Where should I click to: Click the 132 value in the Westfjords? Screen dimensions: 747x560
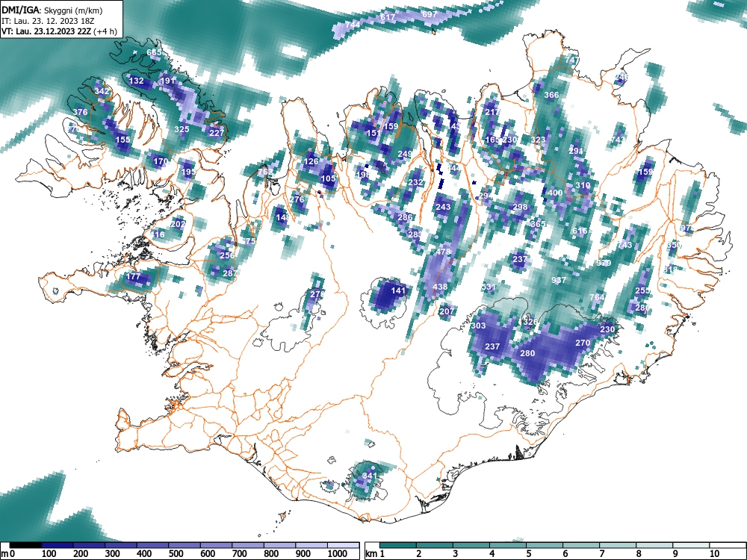click(x=136, y=81)
